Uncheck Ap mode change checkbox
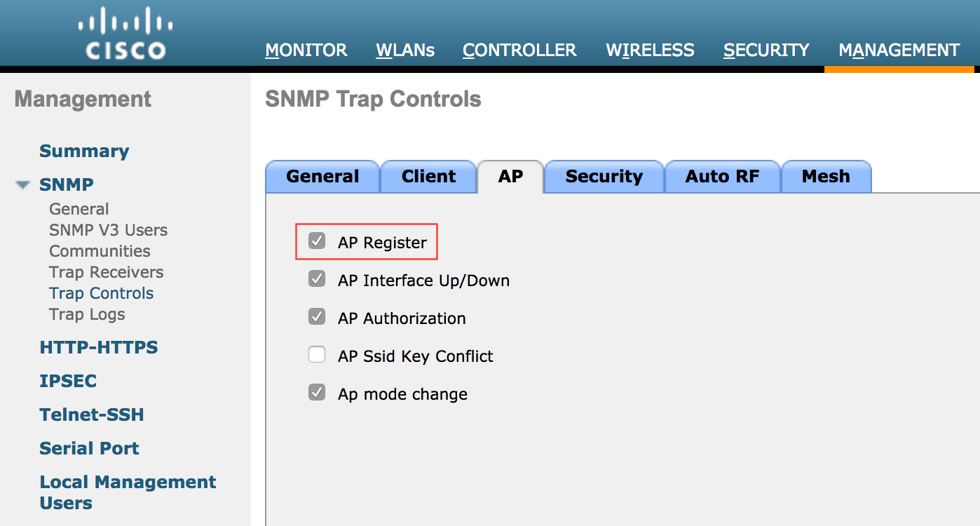The height and width of the screenshot is (526, 980). point(317,393)
